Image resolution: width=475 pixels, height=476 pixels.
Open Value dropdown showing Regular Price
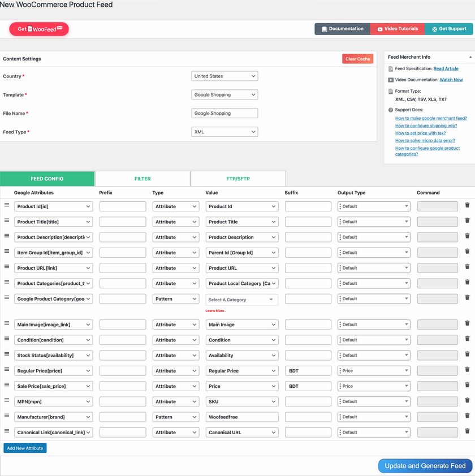point(242,371)
